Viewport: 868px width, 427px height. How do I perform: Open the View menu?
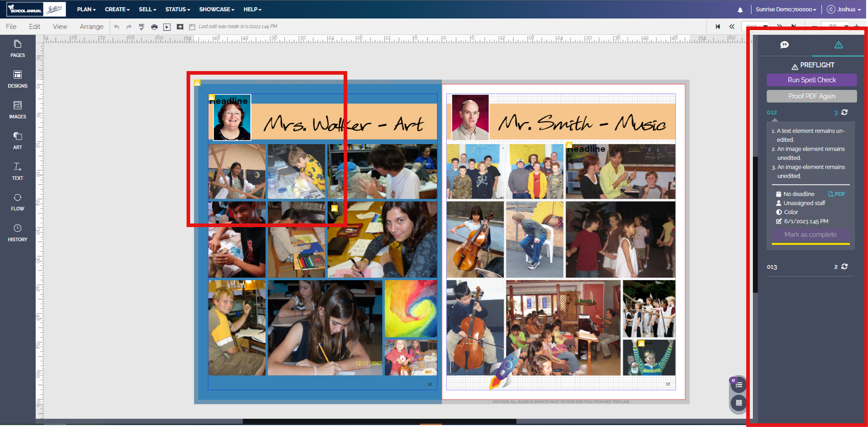60,27
